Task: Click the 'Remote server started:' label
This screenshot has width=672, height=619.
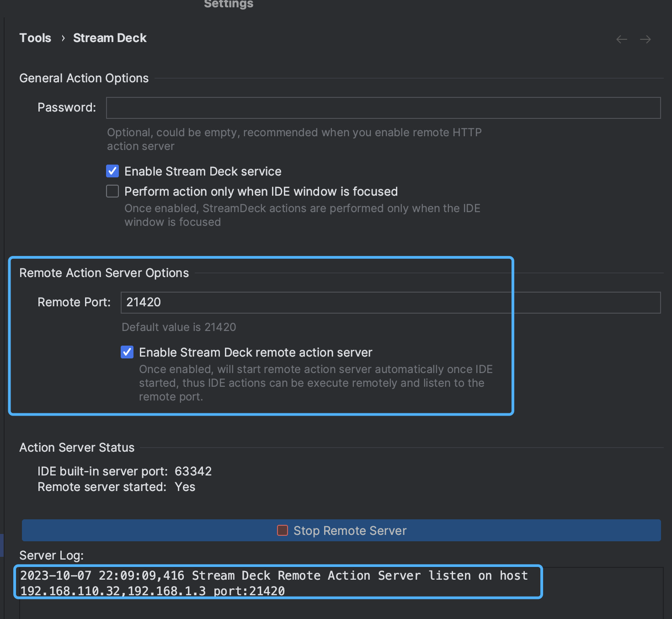Action: pos(102,487)
